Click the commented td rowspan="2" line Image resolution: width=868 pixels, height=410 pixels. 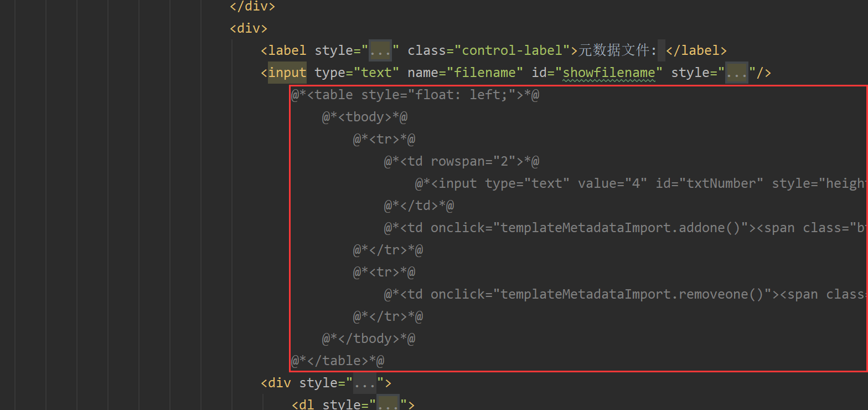click(x=462, y=161)
